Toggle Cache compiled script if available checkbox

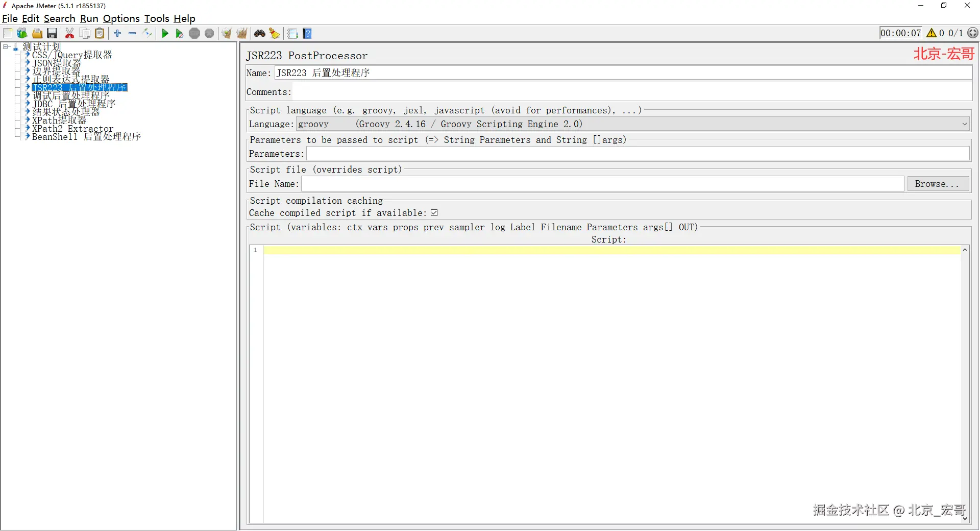(x=434, y=213)
